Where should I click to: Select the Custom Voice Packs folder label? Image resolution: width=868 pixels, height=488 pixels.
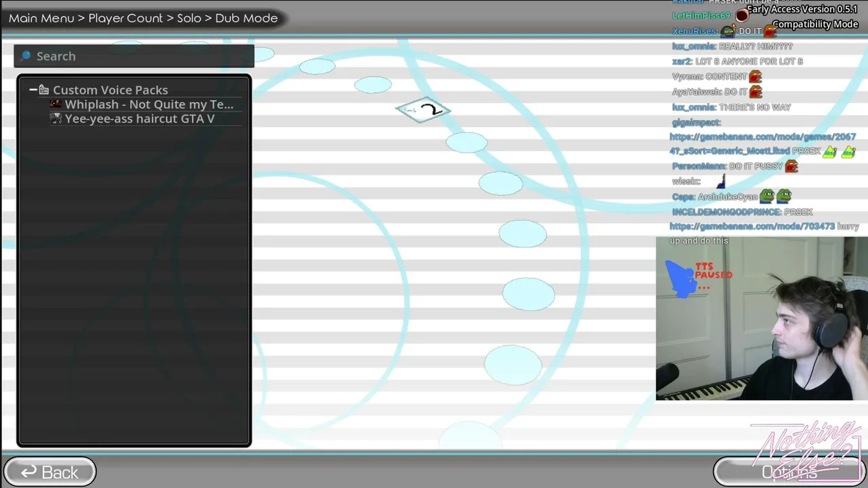pyautogui.click(x=111, y=89)
